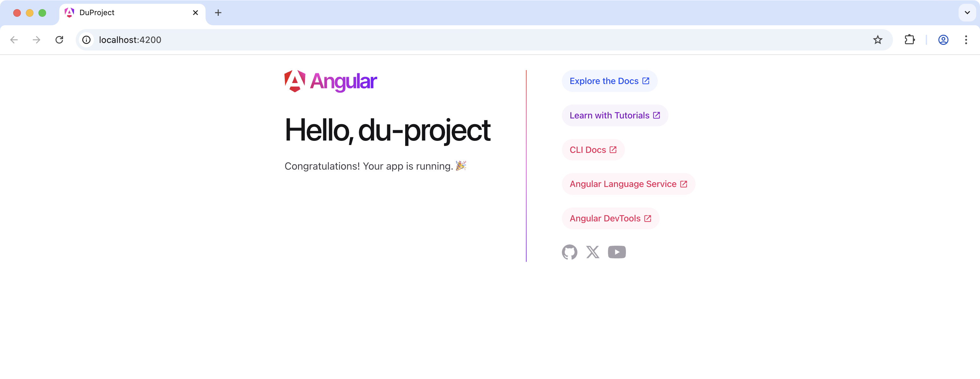Open the X (Twitter) icon link
The width and height of the screenshot is (980, 379).
tap(593, 252)
